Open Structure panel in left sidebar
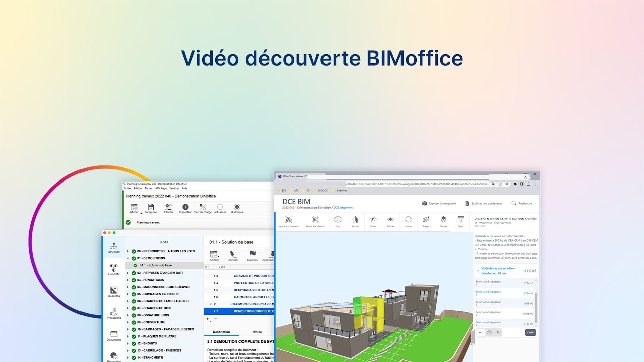Viewport: 644px width, 362px height. [114, 248]
